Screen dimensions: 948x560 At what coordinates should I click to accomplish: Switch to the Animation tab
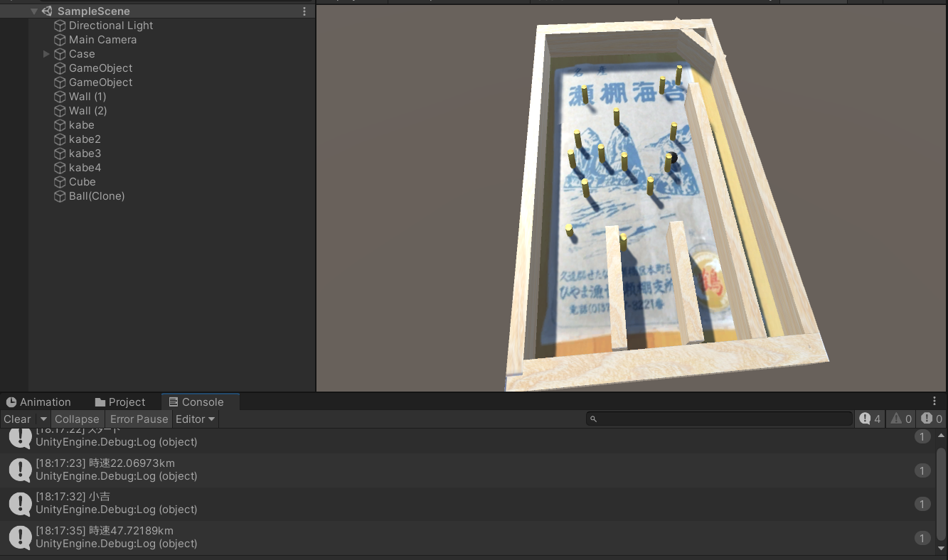click(38, 402)
